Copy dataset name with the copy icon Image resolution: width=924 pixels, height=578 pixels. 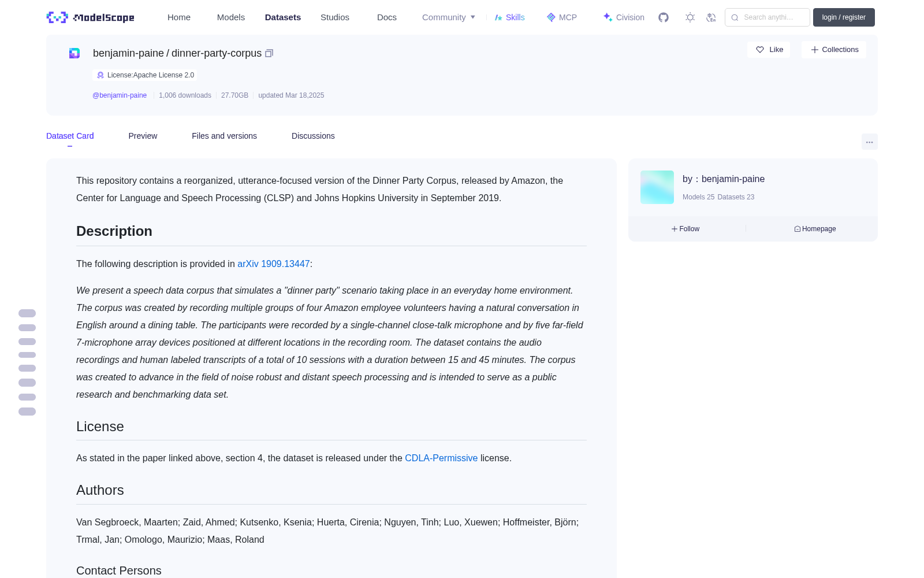269,53
